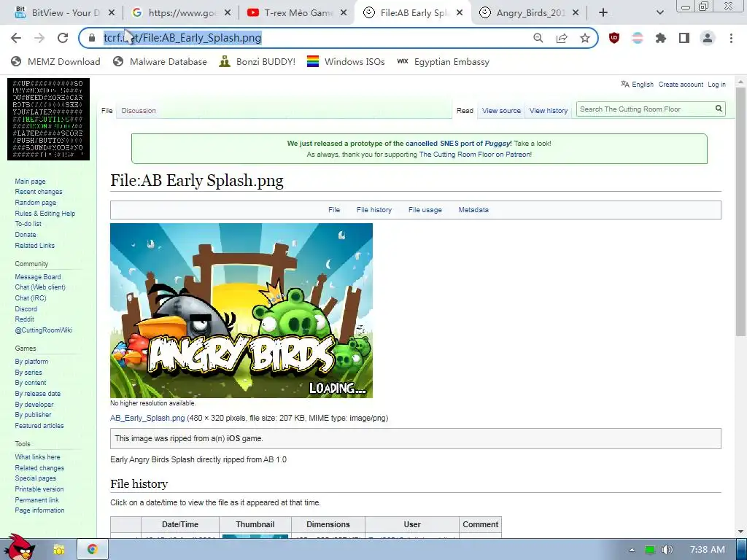The image size is (747, 560).
Task: Reload the current page
Action: click(x=63, y=38)
